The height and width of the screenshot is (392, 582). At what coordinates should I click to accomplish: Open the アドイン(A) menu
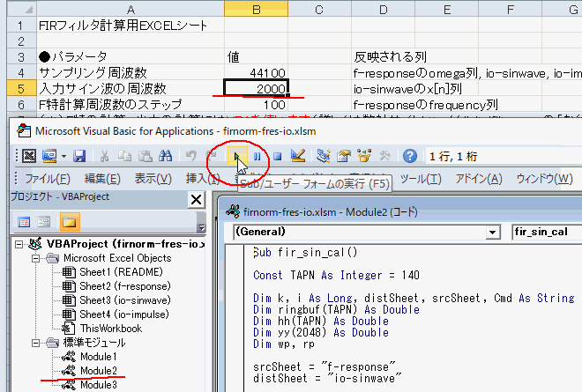coord(479,179)
